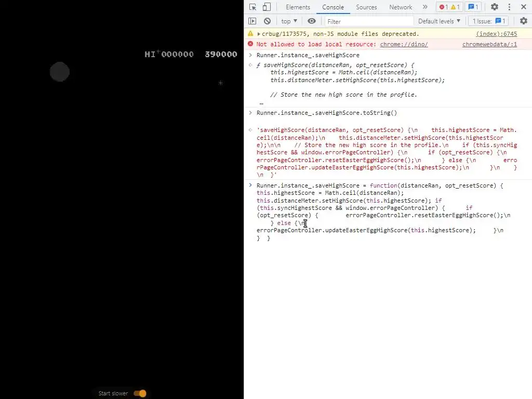The height and width of the screenshot is (399, 532).
Task: Toggle the Start slower switch
Action: coord(140,393)
